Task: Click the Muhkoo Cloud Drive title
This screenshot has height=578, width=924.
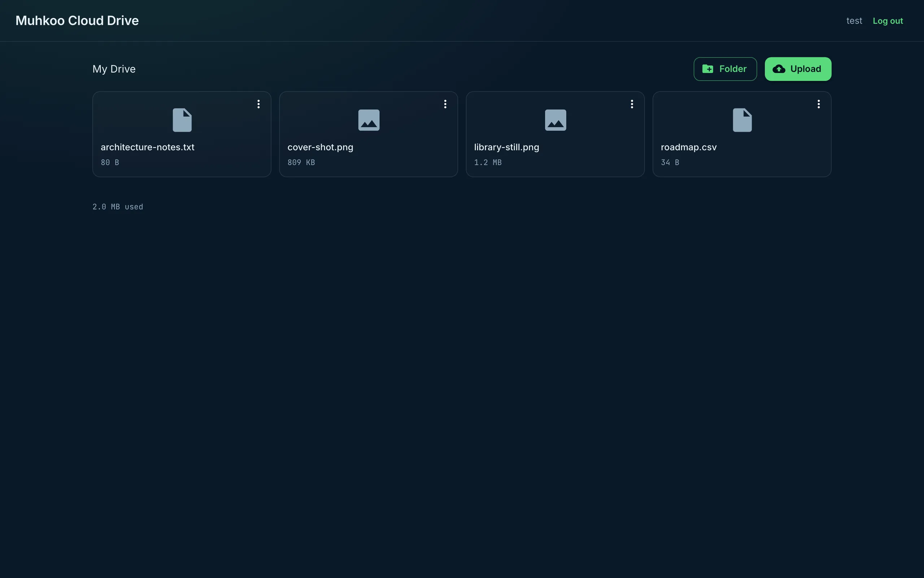Action: tap(77, 21)
